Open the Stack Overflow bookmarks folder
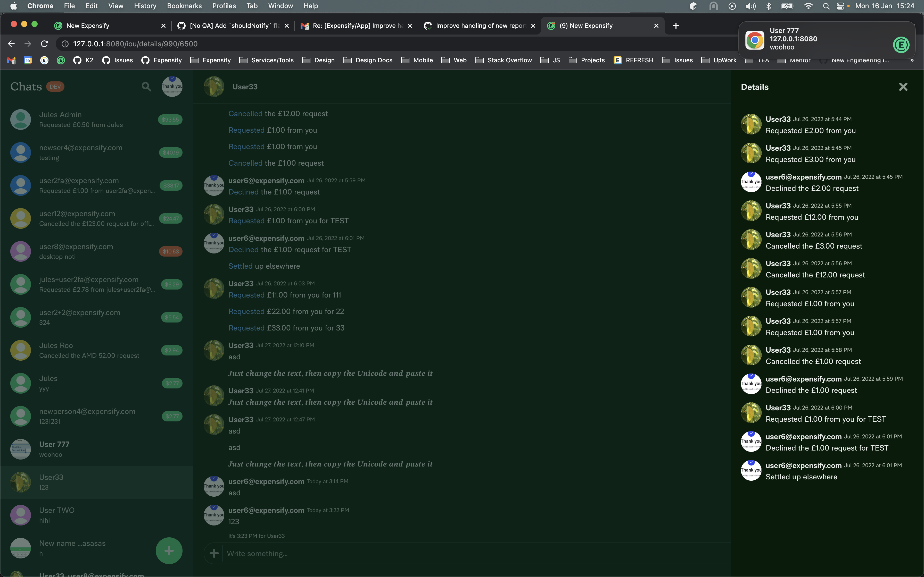This screenshot has width=924, height=577. tap(504, 60)
